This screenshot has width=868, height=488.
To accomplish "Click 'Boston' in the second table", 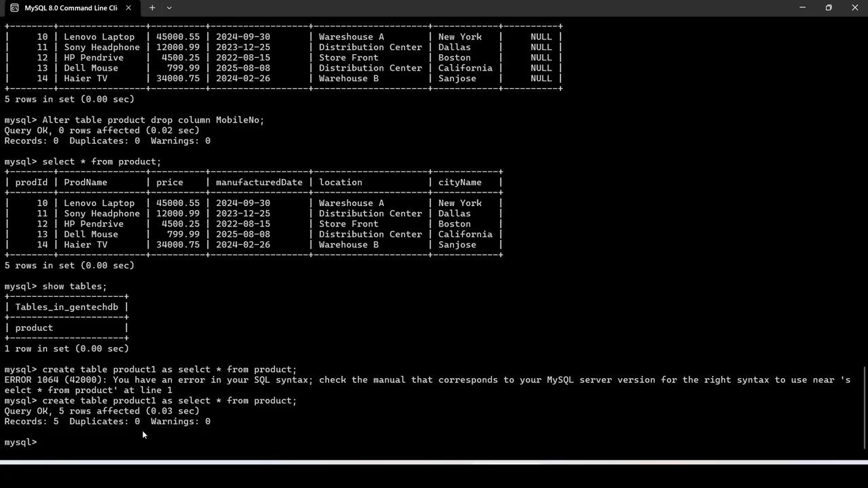I will click(x=454, y=224).
